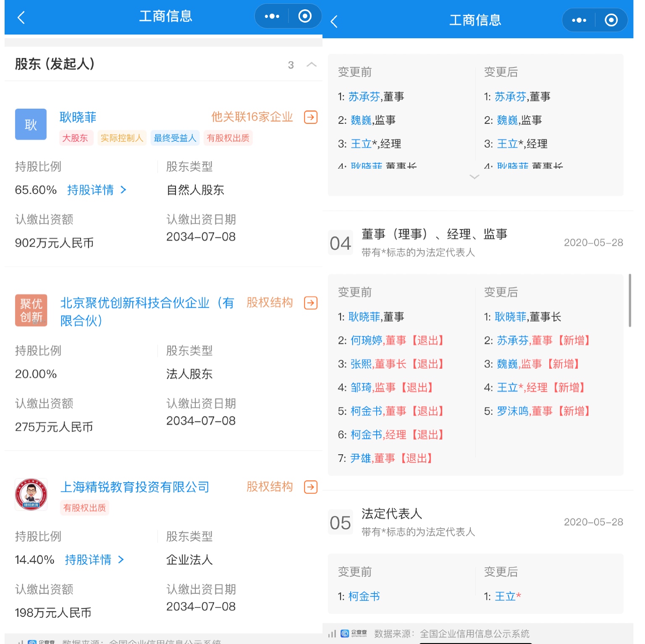Open 他关联16家企业 link

point(252,117)
